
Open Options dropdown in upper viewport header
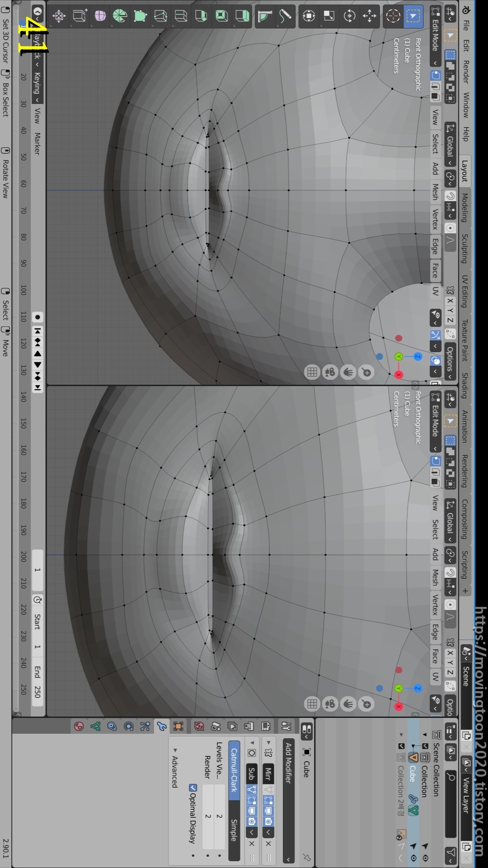[x=450, y=362]
